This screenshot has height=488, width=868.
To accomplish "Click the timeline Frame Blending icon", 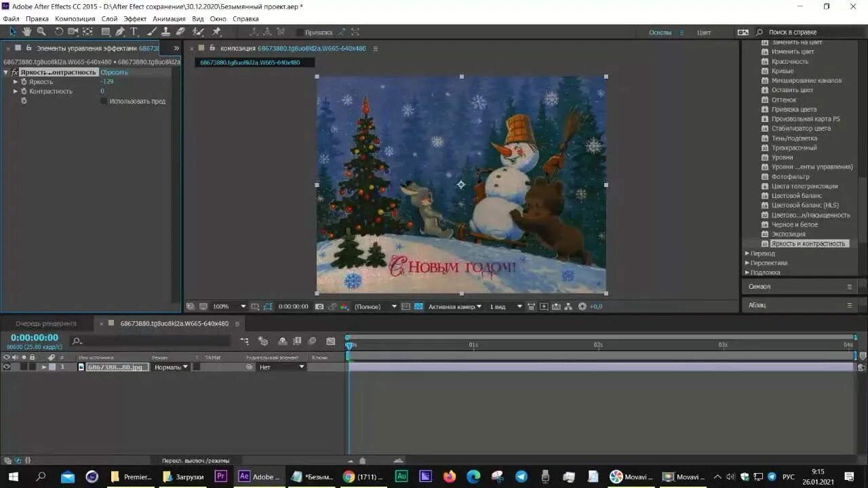I will (x=298, y=341).
